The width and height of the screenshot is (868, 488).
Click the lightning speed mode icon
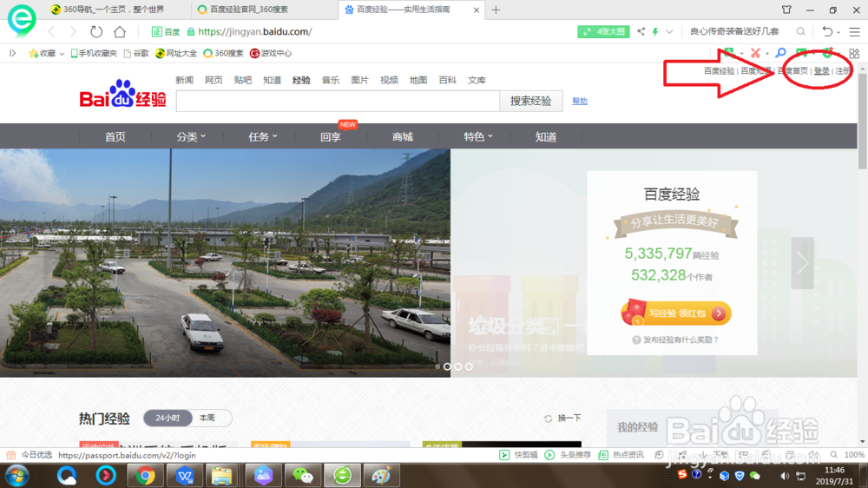pos(655,31)
